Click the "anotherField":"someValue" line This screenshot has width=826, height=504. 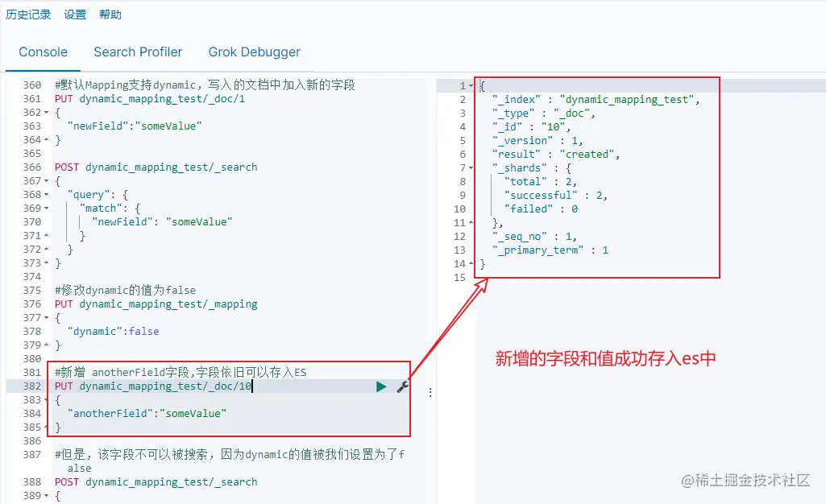tap(147, 414)
